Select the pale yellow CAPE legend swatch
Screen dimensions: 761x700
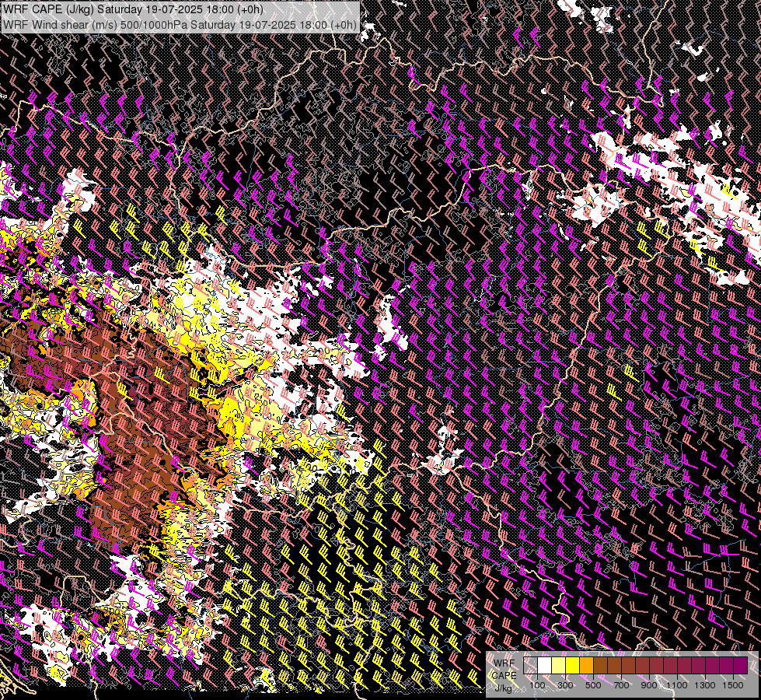pyautogui.click(x=559, y=665)
